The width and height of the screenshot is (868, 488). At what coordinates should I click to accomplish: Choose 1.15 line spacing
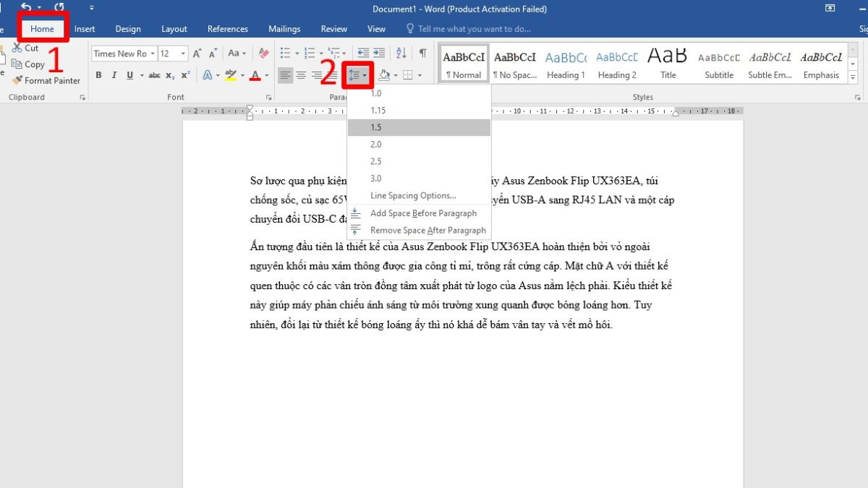tap(419, 111)
